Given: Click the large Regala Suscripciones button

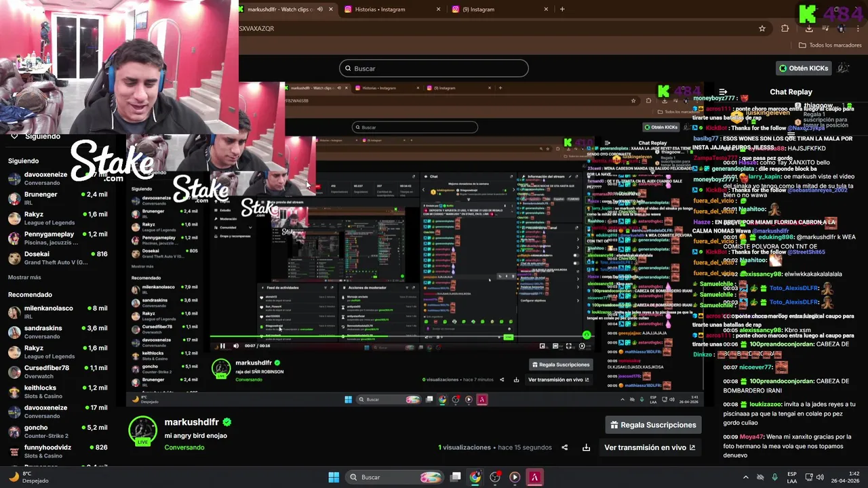Looking at the screenshot, I should coord(653,425).
